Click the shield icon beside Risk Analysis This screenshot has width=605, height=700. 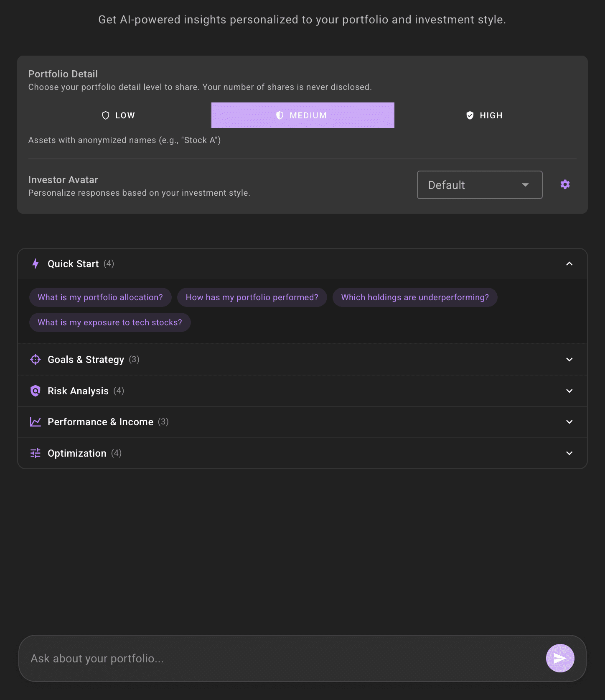[x=35, y=391]
